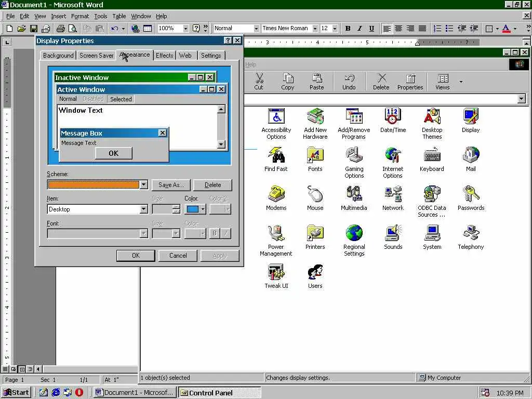Open Add/Remove Programs icon
532x399 pixels.
click(x=354, y=124)
